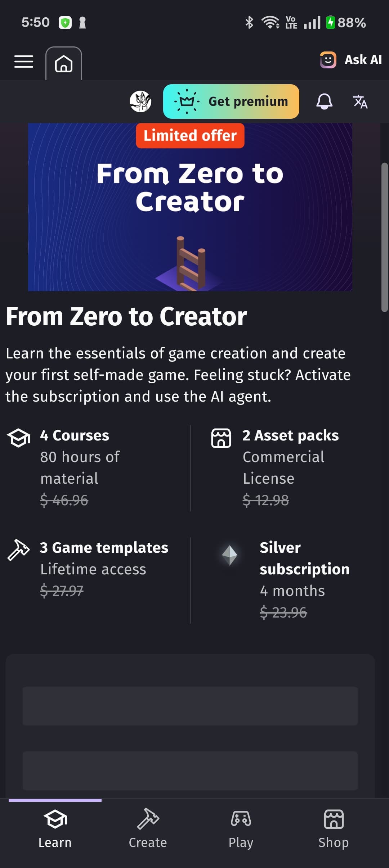Change language with translate icon
This screenshot has width=389, height=868.
click(x=360, y=101)
